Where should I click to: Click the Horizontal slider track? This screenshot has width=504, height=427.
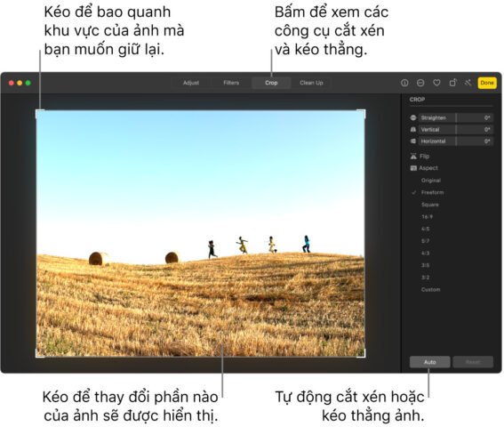tap(456, 141)
